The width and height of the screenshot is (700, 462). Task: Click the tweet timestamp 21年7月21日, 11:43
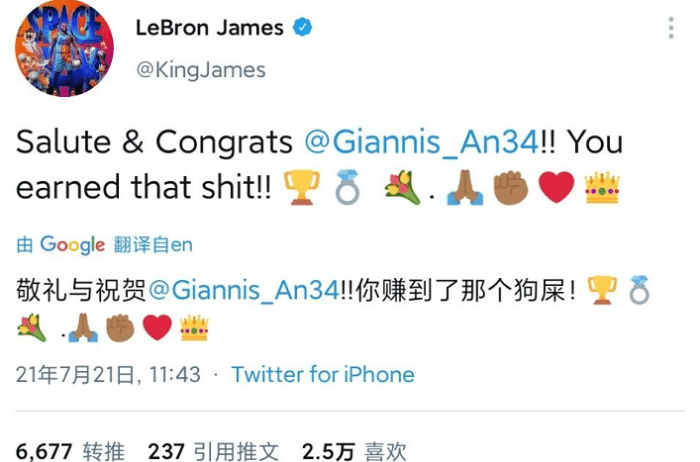point(108,374)
